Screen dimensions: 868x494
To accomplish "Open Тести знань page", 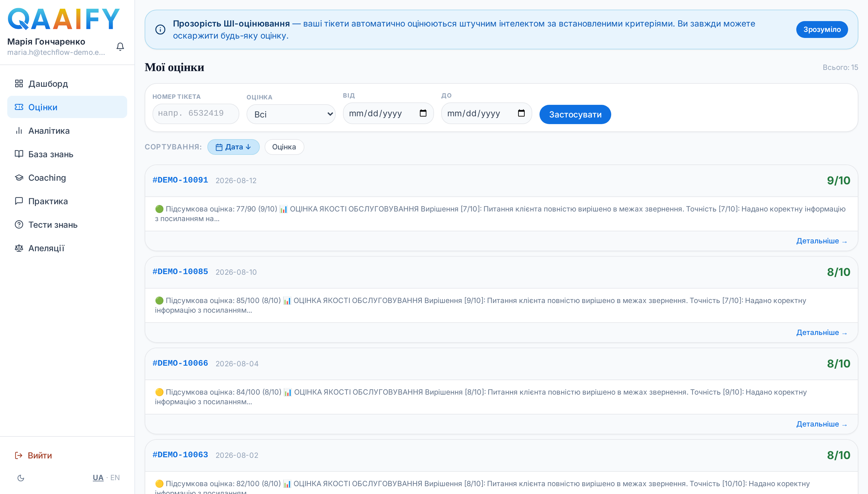I will tap(67, 225).
